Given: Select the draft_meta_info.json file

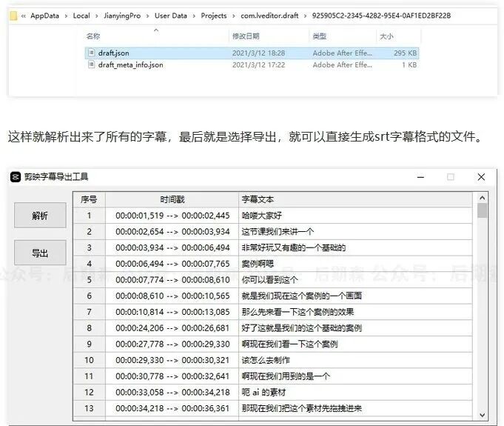Looking at the screenshot, I should (252, 64).
